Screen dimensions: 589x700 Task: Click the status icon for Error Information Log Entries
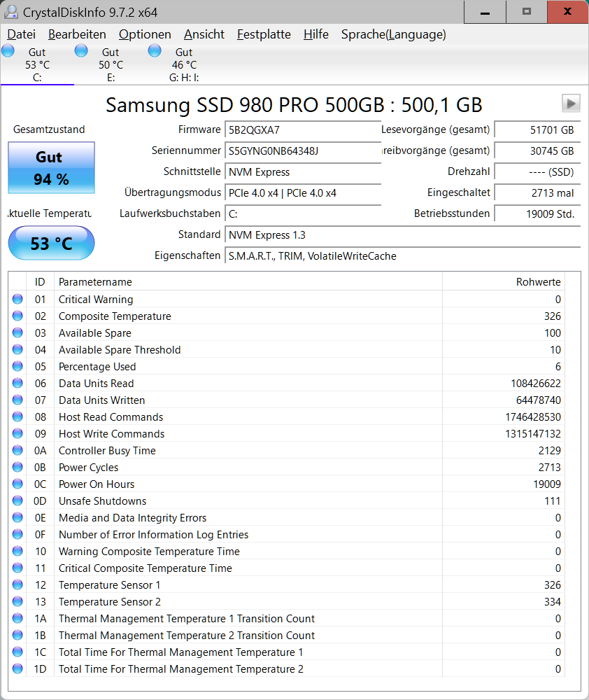17,534
